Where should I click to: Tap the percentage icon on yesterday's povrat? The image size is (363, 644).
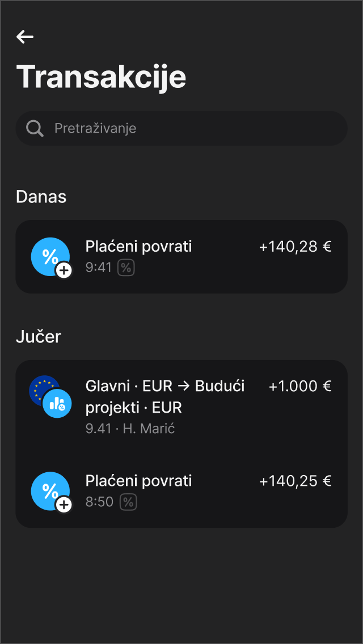50,490
